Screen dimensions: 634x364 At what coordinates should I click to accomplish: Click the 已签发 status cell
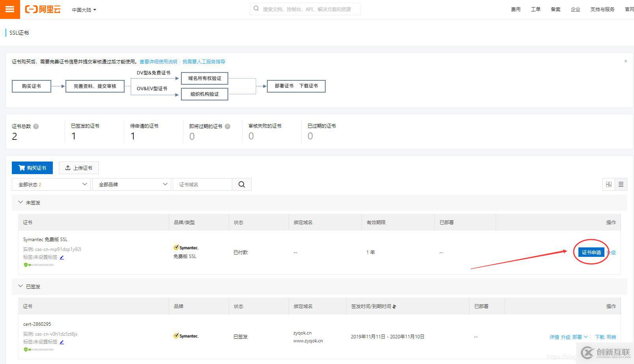click(241, 337)
